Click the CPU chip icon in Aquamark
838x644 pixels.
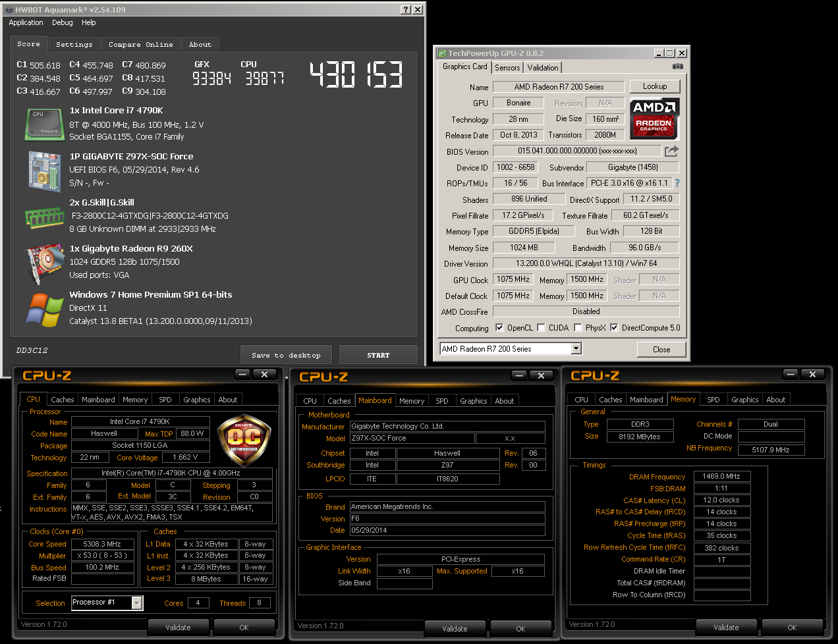[x=44, y=124]
